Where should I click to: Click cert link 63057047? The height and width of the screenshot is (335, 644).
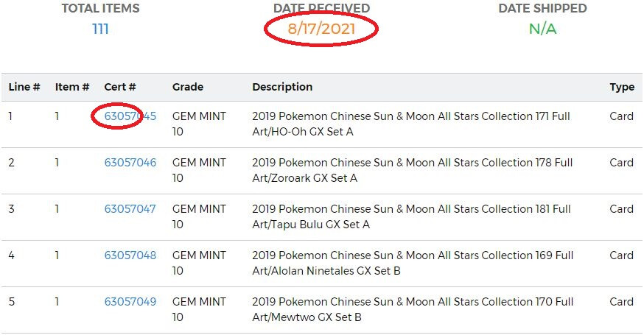[130, 209]
